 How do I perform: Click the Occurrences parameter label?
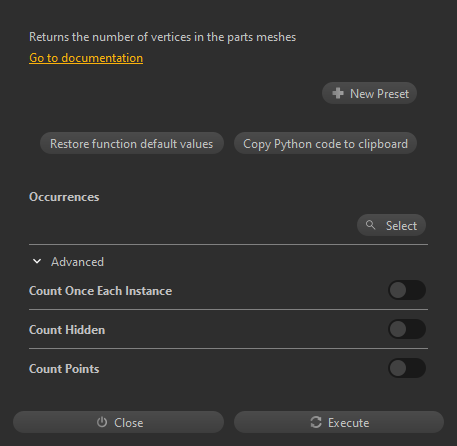(64, 197)
